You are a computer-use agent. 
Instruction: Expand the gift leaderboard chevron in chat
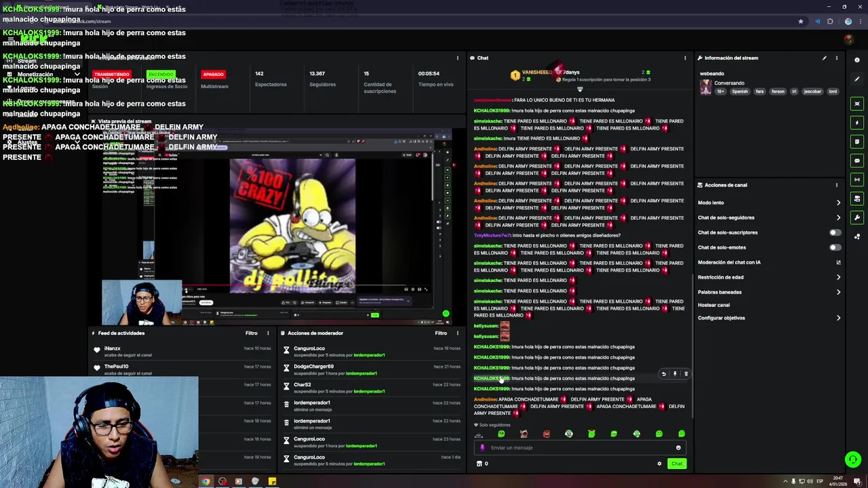click(x=580, y=89)
